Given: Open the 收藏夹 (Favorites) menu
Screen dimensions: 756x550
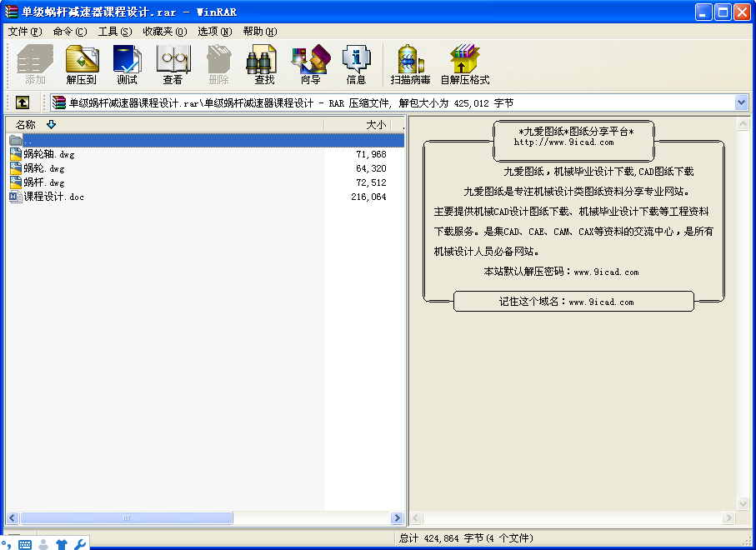Looking at the screenshot, I should click(x=165, y=32).
